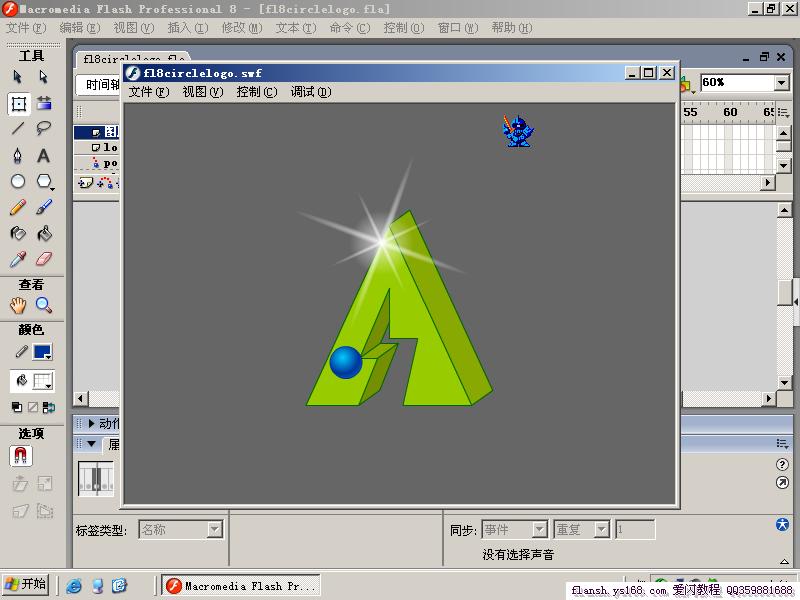The width and height of the screenshot is (800, 600).
Task: Open the 60% zoom dropdown
Action: tap(781, 82)
